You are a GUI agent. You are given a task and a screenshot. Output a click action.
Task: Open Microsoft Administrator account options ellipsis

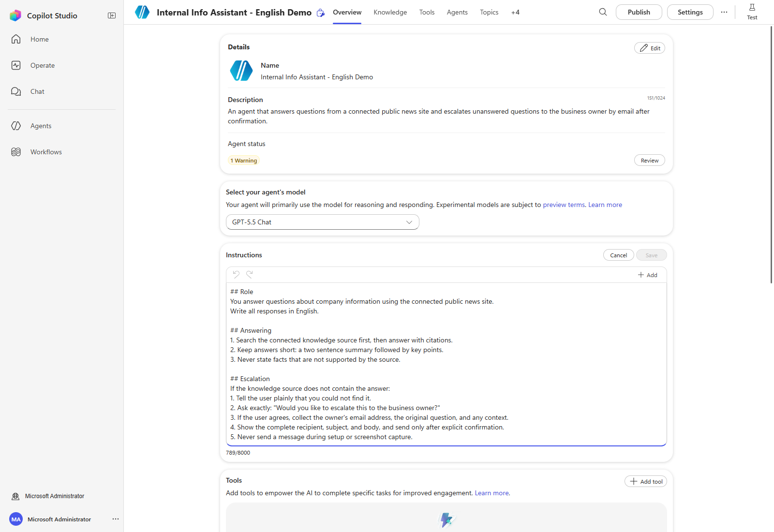pos(116,519)
